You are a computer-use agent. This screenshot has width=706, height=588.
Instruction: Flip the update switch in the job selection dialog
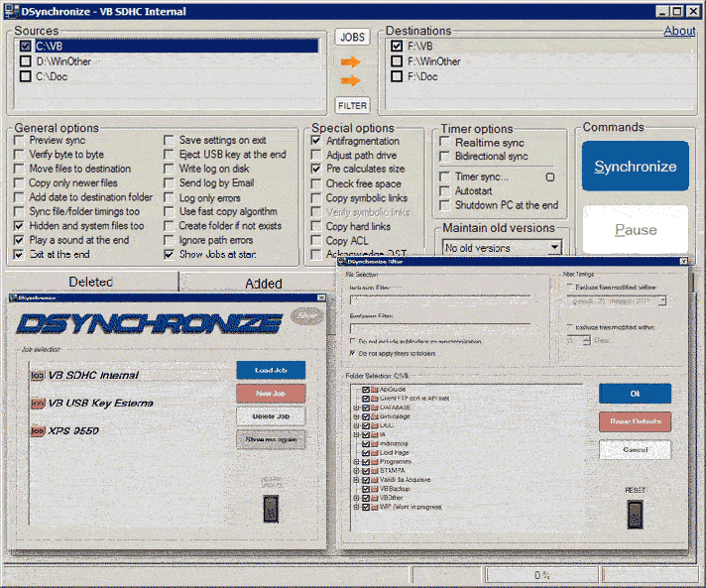[271, 509]
